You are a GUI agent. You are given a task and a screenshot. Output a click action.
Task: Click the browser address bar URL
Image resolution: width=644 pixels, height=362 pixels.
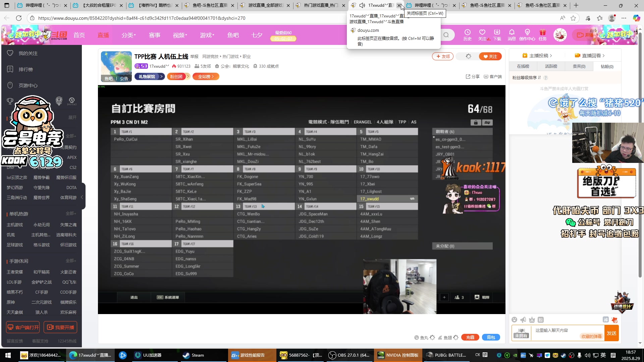coord(142,18)
